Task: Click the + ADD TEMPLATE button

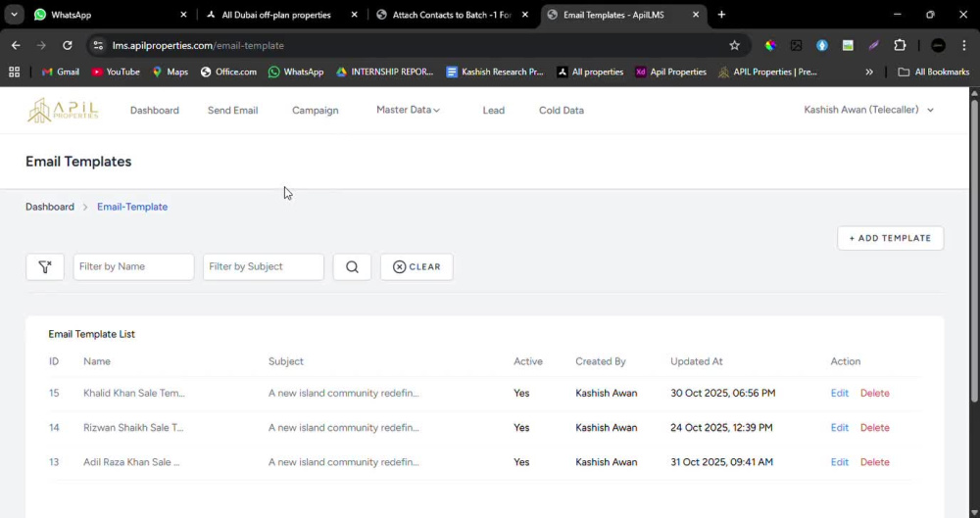Action: tap(890, 238)
